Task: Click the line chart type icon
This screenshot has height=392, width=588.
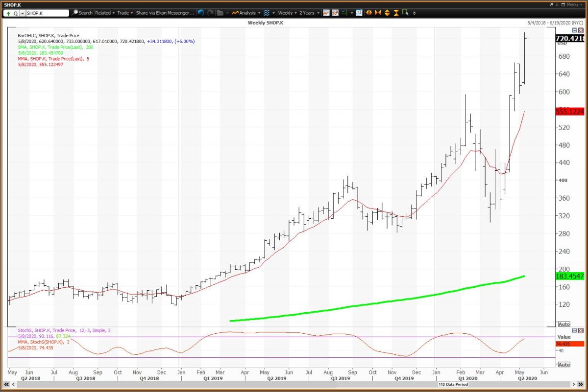Action: coord(326,13)
